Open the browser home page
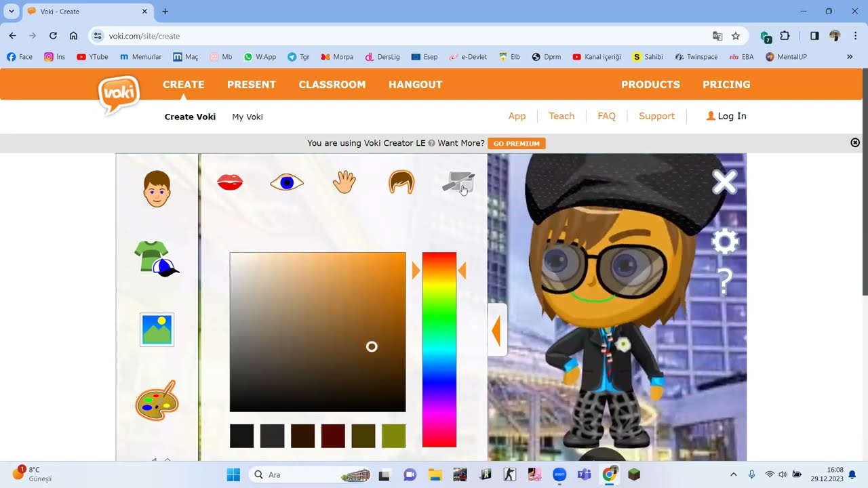 click(x=73, y=36)
